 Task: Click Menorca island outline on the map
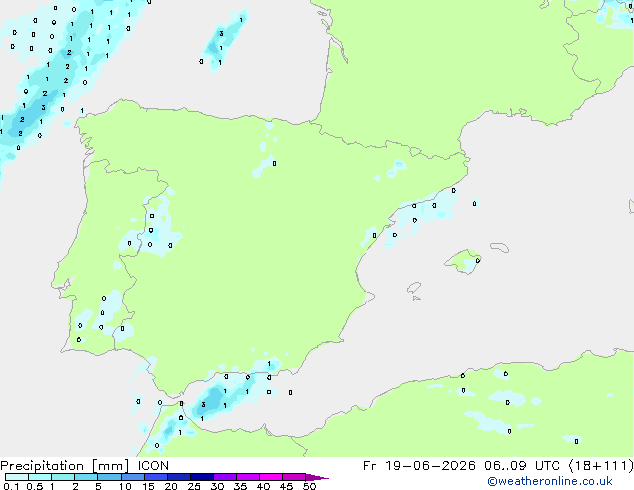499,247
